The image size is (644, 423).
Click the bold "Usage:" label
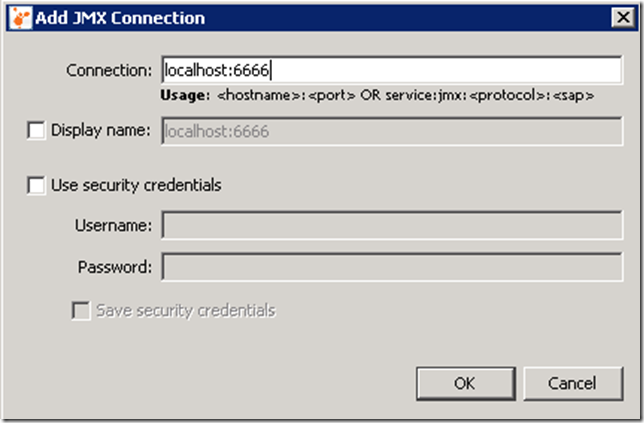[185, 96]
